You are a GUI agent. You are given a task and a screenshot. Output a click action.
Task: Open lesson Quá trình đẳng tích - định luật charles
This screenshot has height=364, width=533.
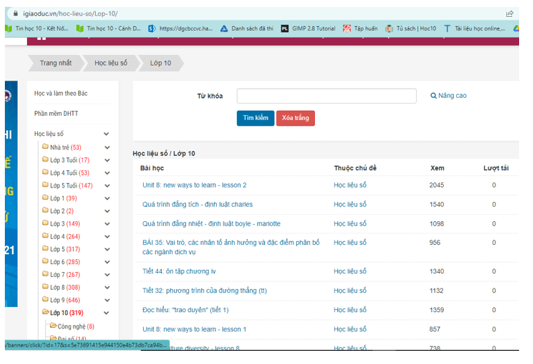[x=197, y=204]
